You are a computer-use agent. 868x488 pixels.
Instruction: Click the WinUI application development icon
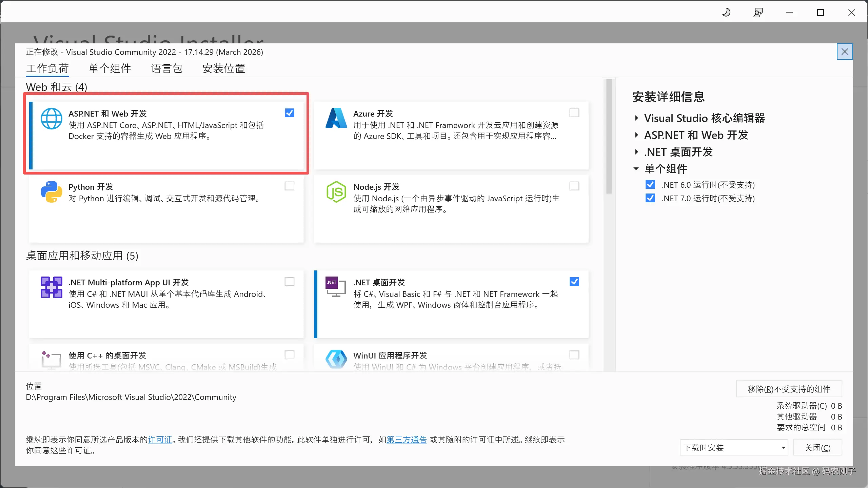coord(336,359)
